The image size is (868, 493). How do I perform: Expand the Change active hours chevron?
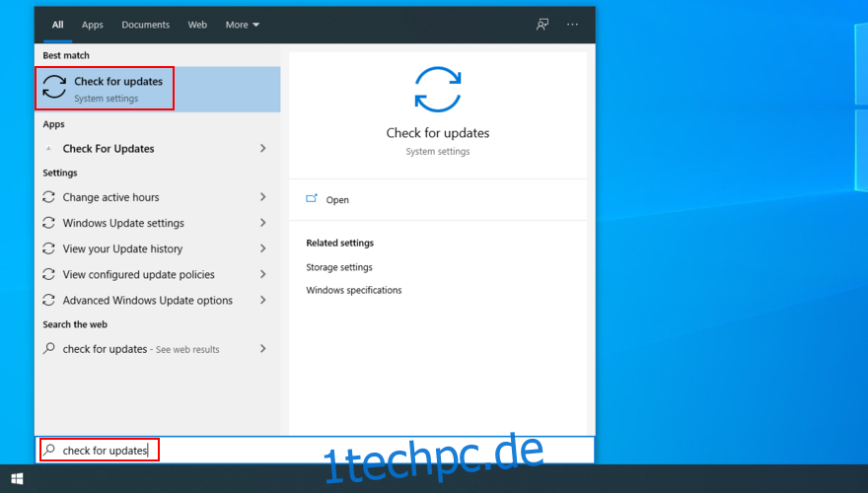[x=263, y=197]
